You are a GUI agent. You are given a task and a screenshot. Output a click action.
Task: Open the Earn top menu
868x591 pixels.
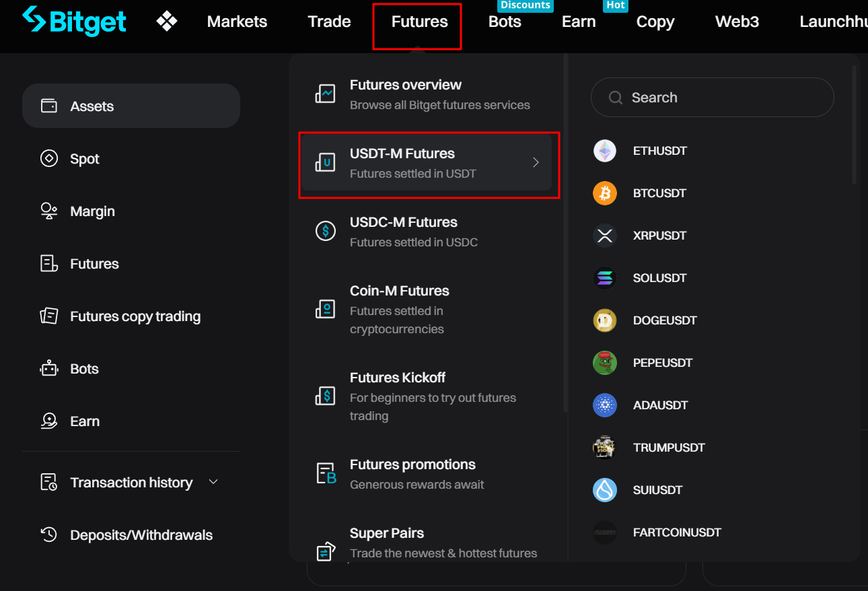pyautogui.click(x=579, y=22)
